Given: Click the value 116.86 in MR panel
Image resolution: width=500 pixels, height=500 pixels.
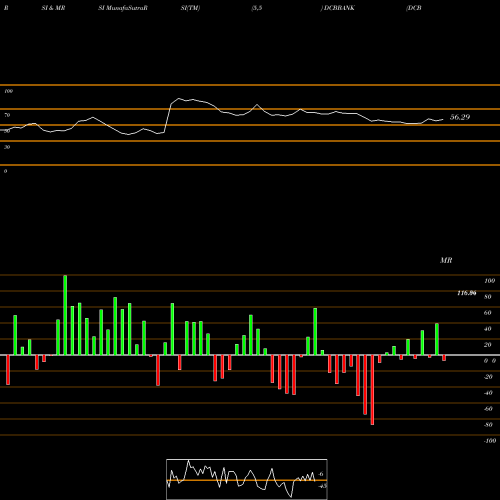Looking at the screenshot, I should click(467, 293).
